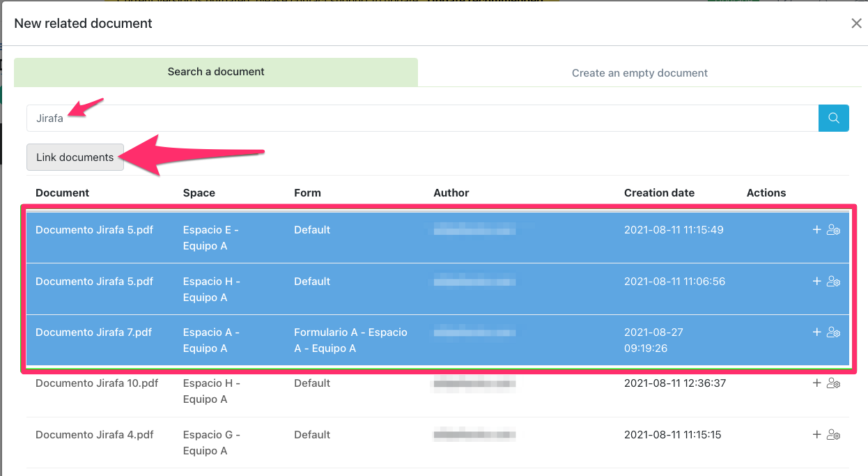The width and height of the screenshot is (868, 476).
Task: Deselect the Documento Jirafa 7.pdf row name
Action: tap(93, 332)
